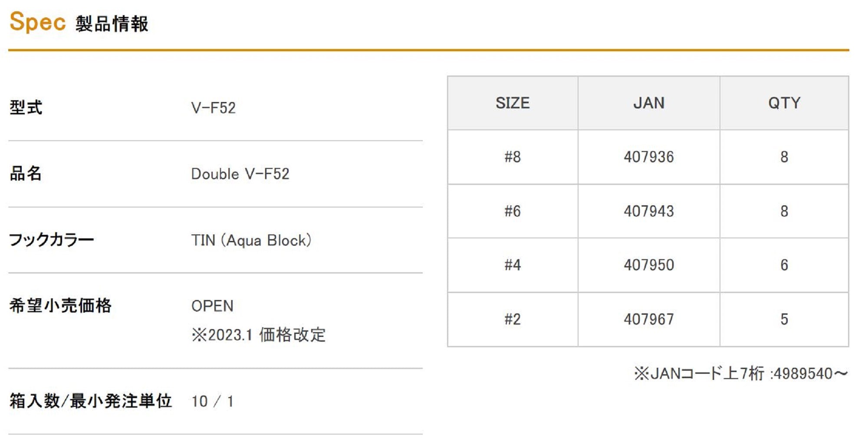The height and width of the screenshot is (445, 868).
Task: Click JAN code 407950
Action: pos(649,265)
